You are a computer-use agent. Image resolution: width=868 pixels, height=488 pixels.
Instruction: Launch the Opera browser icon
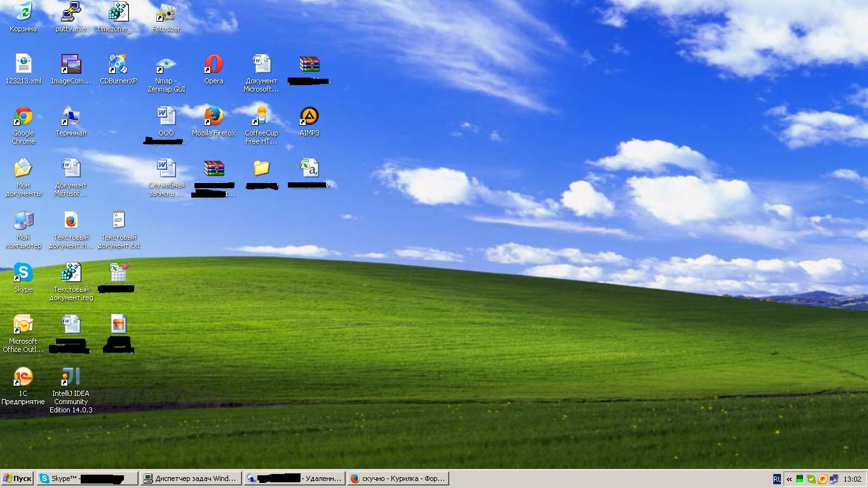click(214, 64)
